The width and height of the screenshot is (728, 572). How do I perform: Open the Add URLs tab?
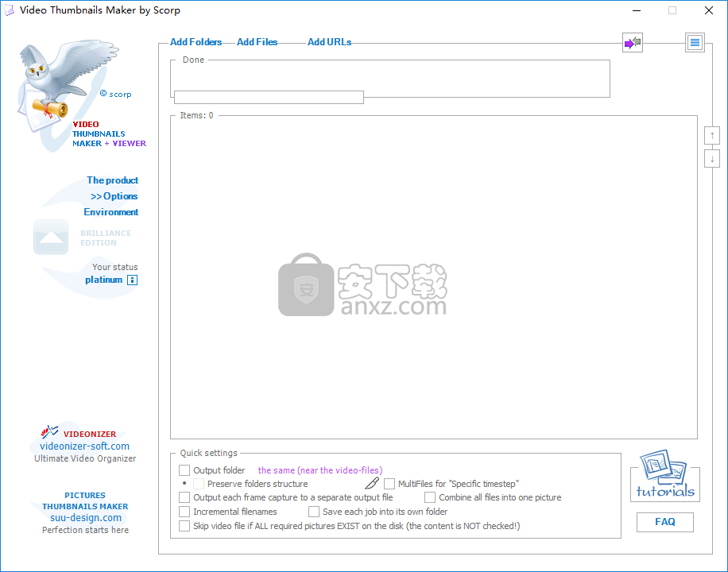click(329, 42)
